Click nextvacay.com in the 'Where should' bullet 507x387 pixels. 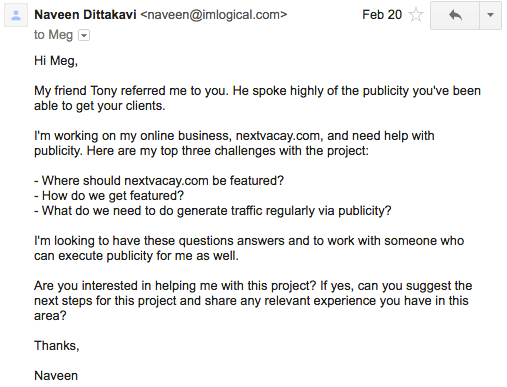coord(166,181)
